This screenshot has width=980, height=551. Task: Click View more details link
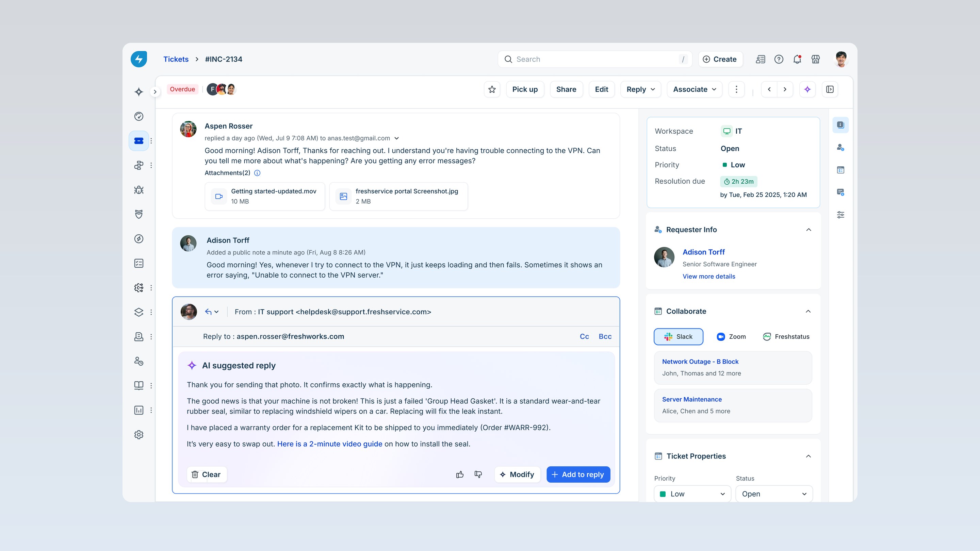click(709, 277)
